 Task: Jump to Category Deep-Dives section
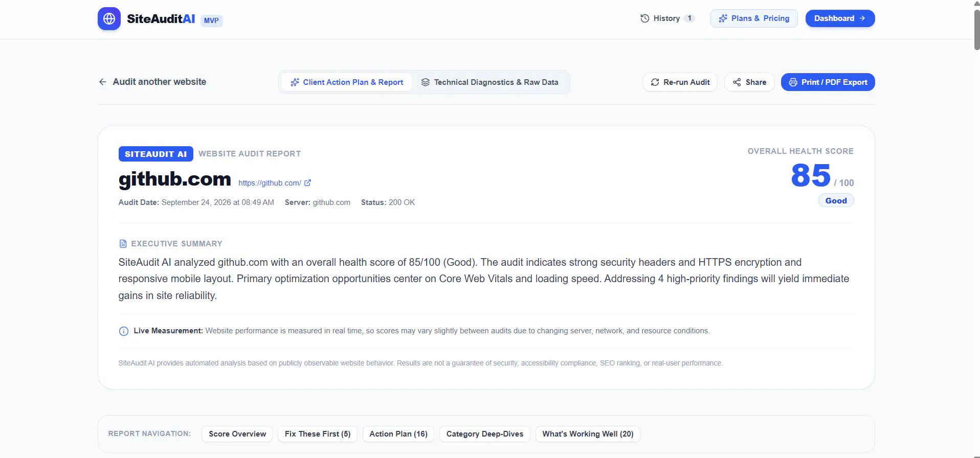[485, 434]
